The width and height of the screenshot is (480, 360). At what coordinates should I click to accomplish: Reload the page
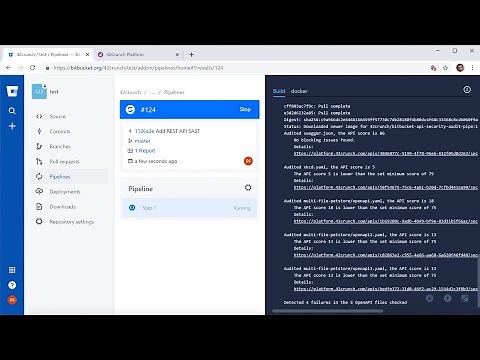[x=32, y=68]
